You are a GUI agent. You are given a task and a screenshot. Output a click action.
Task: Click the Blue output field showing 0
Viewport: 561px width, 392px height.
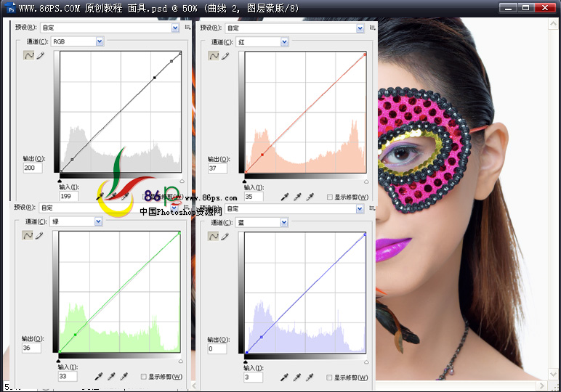[217, 348]
